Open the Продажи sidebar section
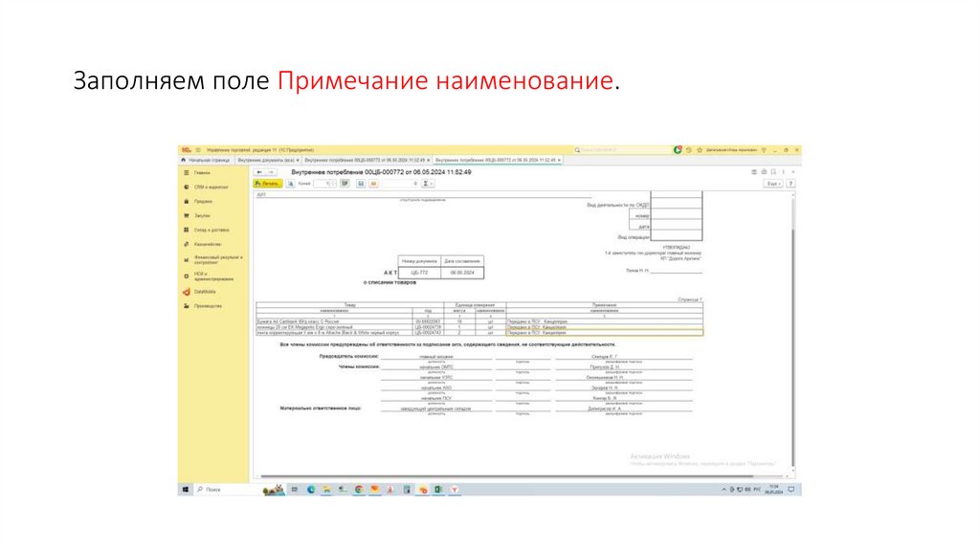 coord(203,202)
